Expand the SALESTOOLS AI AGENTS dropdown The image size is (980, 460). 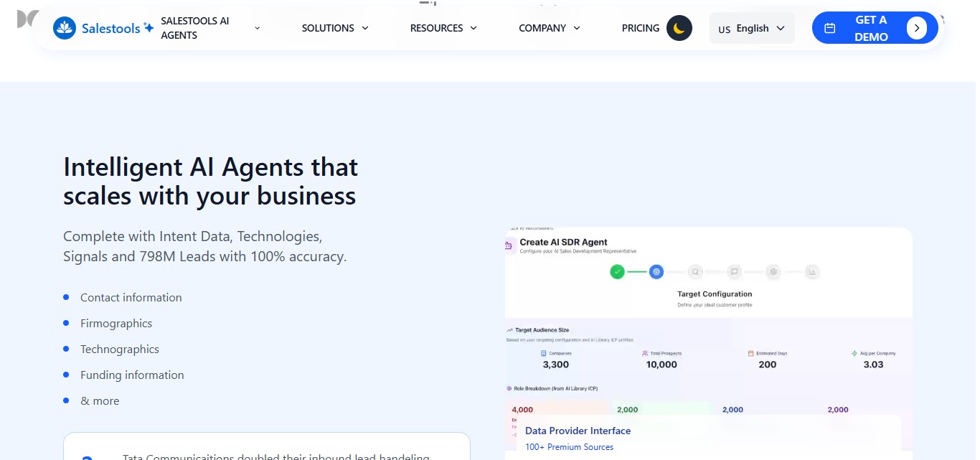click(256, 28)
